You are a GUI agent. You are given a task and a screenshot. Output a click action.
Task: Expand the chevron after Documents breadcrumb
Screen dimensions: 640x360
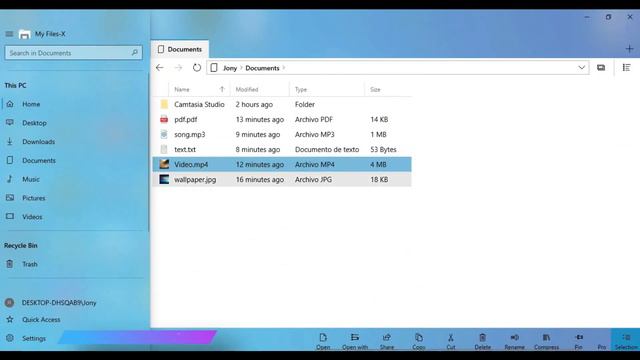point(284,68)
